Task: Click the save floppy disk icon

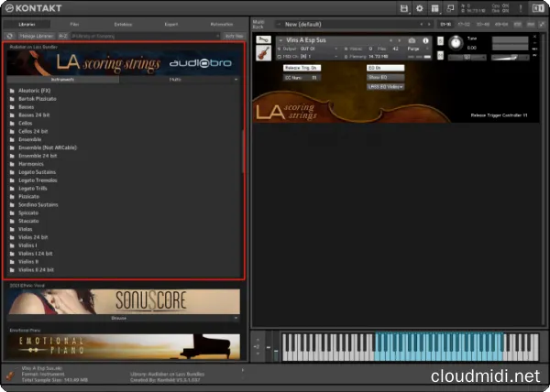Action: point(405,8)
